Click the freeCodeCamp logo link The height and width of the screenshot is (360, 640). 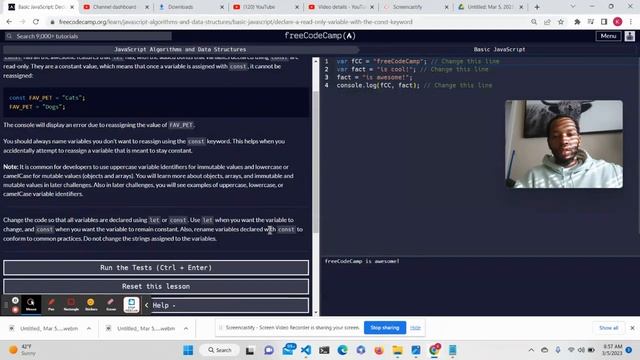click(x=320, y=36)
